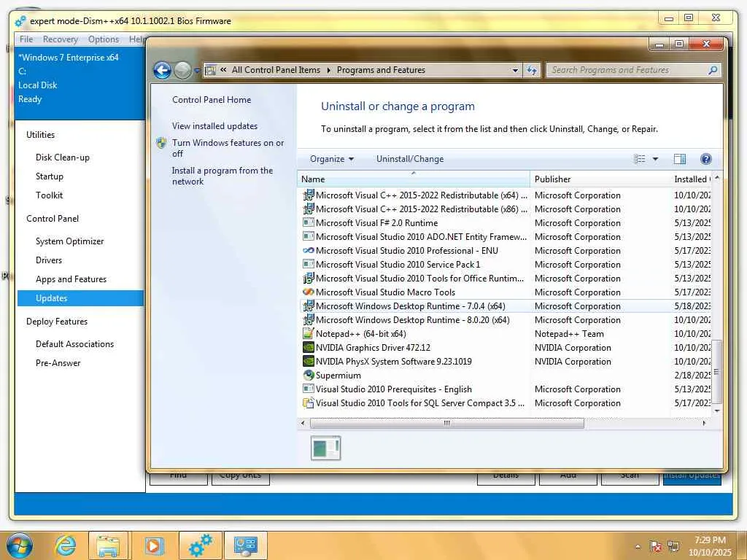Open the address bar history dropdown
Screen dimensions: 747x560
(x=515, y=71)
